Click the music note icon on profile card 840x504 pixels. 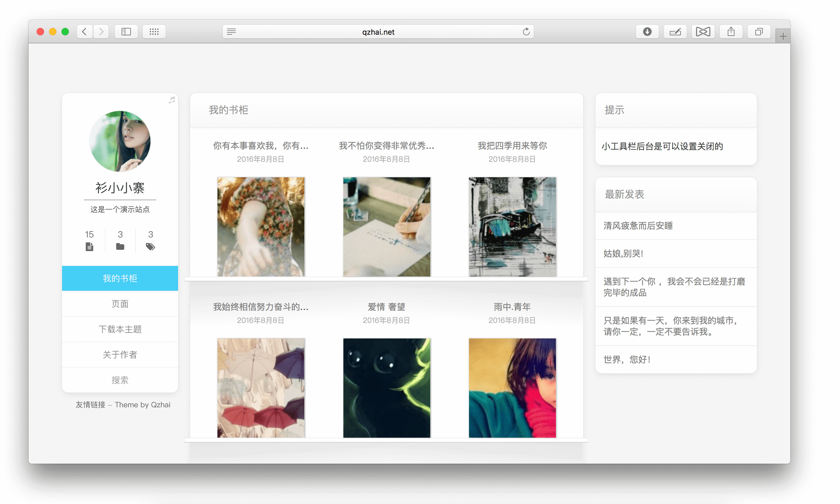pos(172,100)
